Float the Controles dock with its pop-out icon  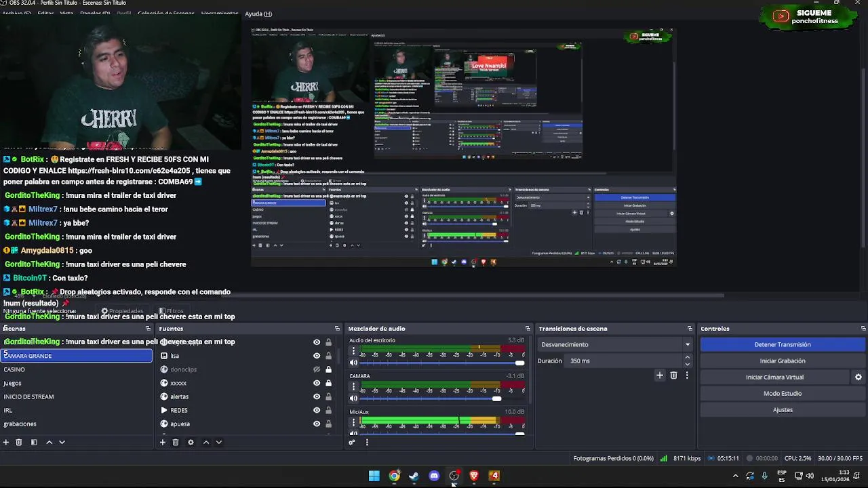(863, 329)
